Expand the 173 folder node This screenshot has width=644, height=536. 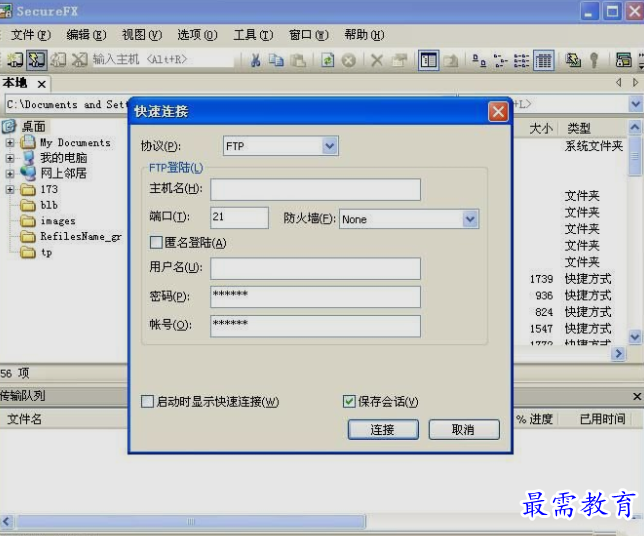pos(10,189)
